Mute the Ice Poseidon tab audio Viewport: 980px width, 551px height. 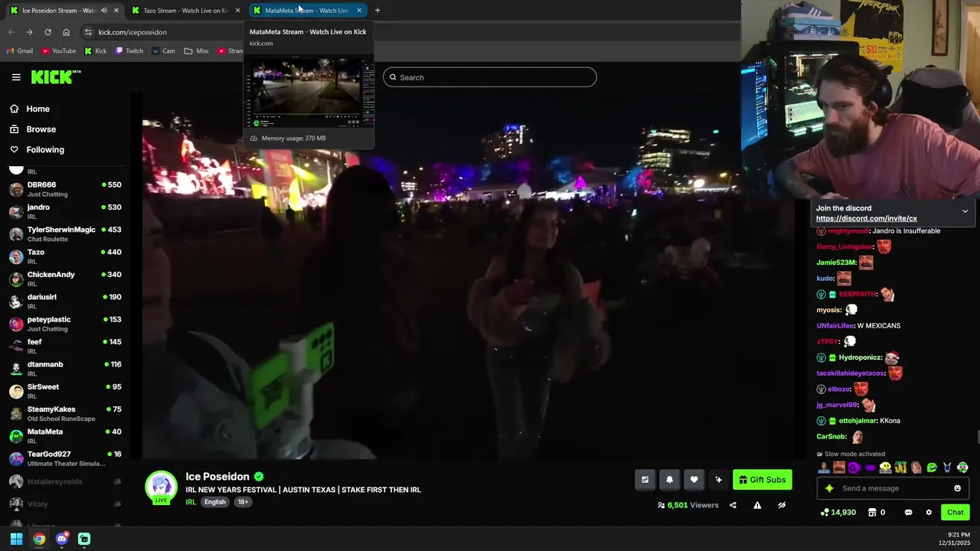[x=104, y=11]
